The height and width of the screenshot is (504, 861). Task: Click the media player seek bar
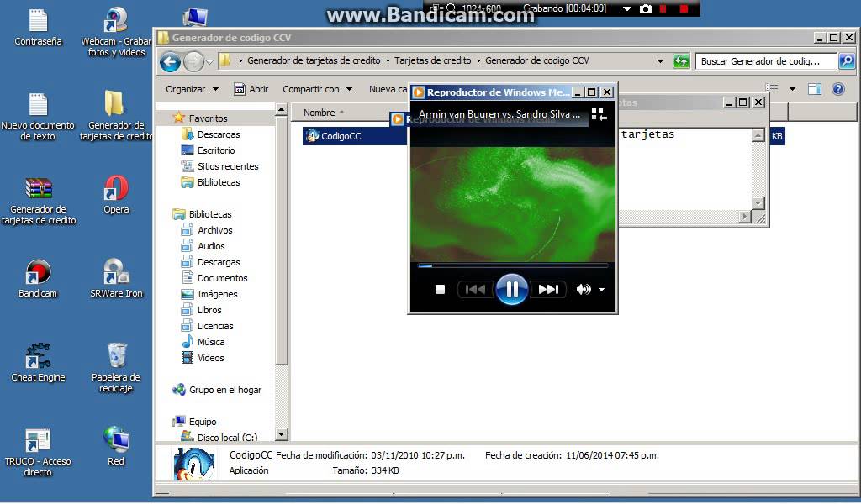click(x=512, y=265)
